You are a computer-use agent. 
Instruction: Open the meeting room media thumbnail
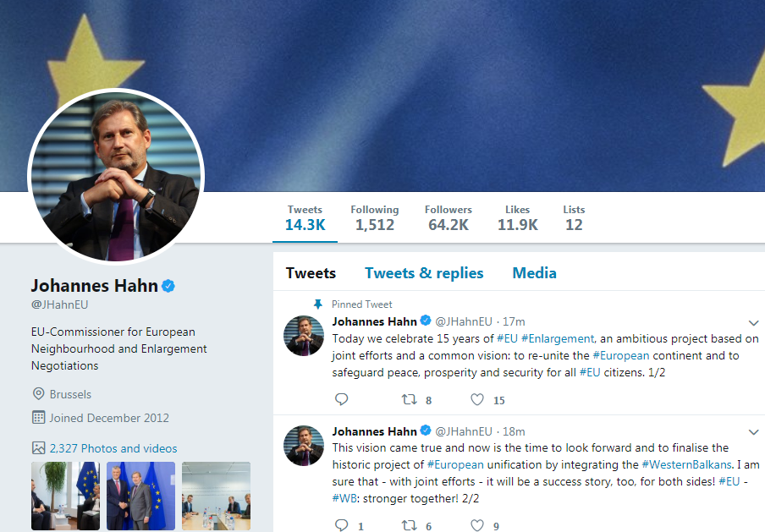(x=216, y=496)
